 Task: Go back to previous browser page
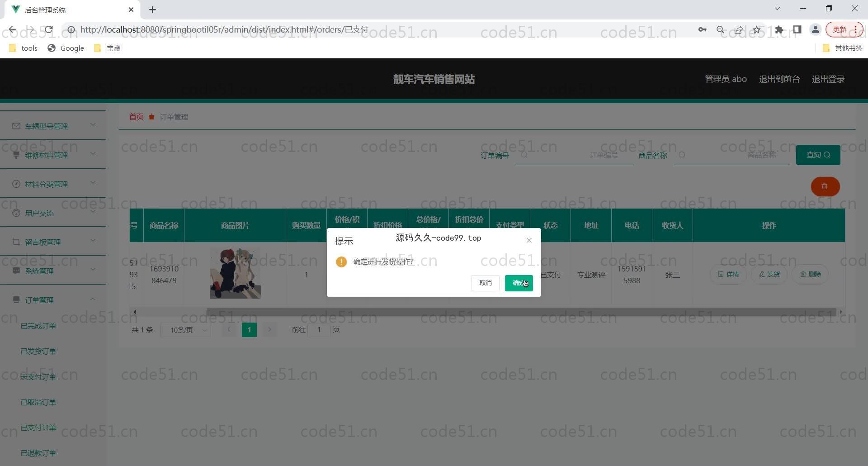[x=12, y=29]
